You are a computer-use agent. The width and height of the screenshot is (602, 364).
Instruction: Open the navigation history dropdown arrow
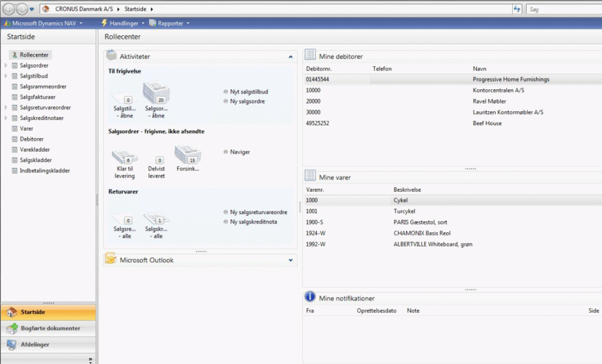(32, 9)
